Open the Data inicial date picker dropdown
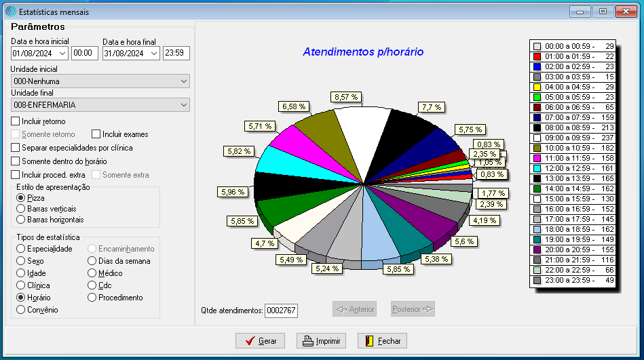644x360 pixels. coord(62,53)
